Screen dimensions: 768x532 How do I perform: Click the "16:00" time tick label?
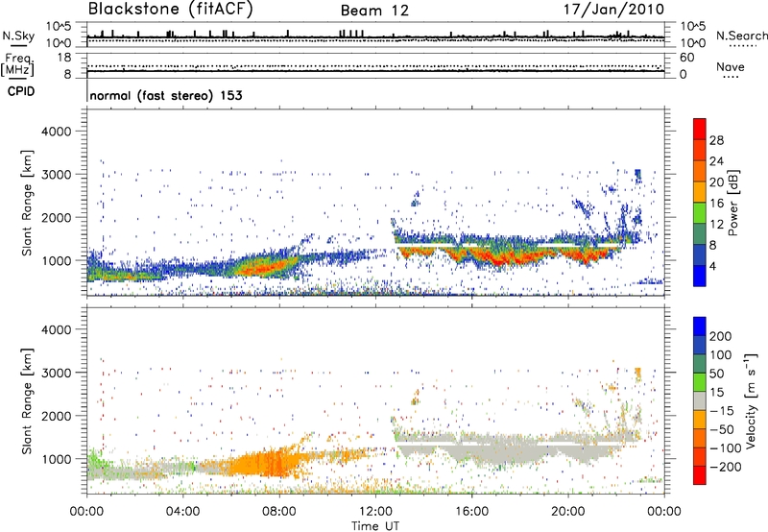[471, 512]
